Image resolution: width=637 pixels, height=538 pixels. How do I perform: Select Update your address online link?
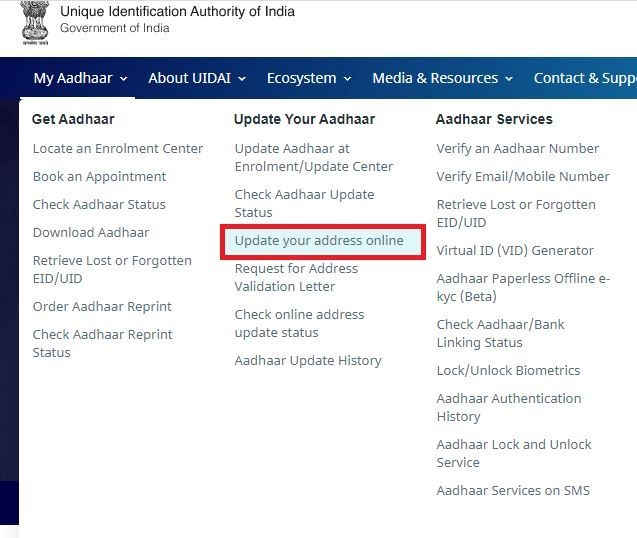(x=319, y=241)
